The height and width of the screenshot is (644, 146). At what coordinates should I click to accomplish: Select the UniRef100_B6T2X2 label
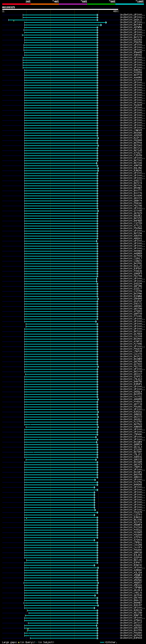click(131, 148)
